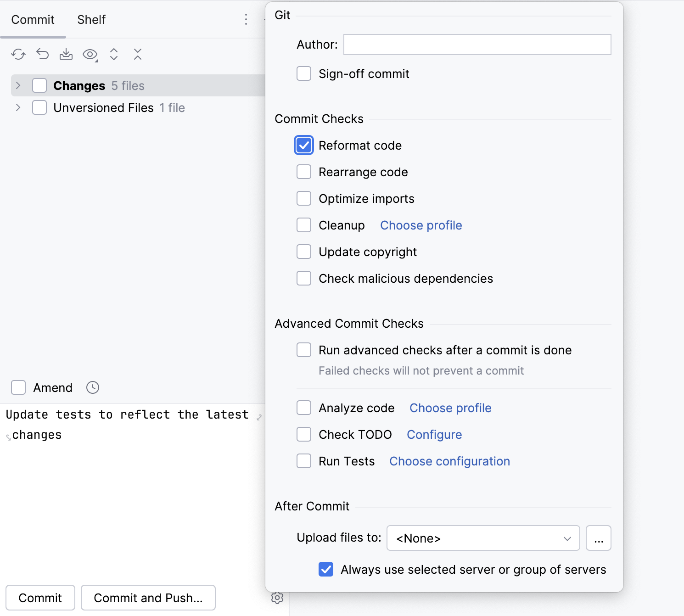The width and height of the screenshot is (684, 616).
Task: Refresh the changes list
Action: click(x=18, y=54)
